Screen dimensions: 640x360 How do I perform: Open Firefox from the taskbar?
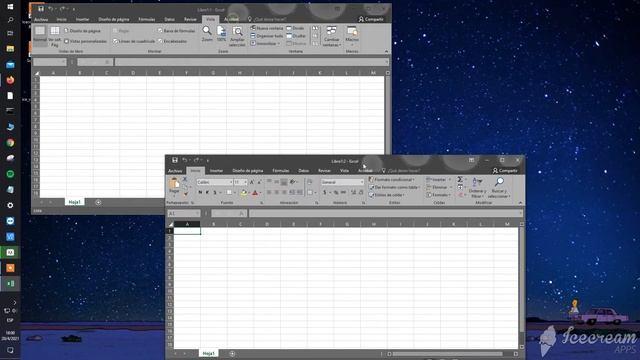click(x=10, y=80)
